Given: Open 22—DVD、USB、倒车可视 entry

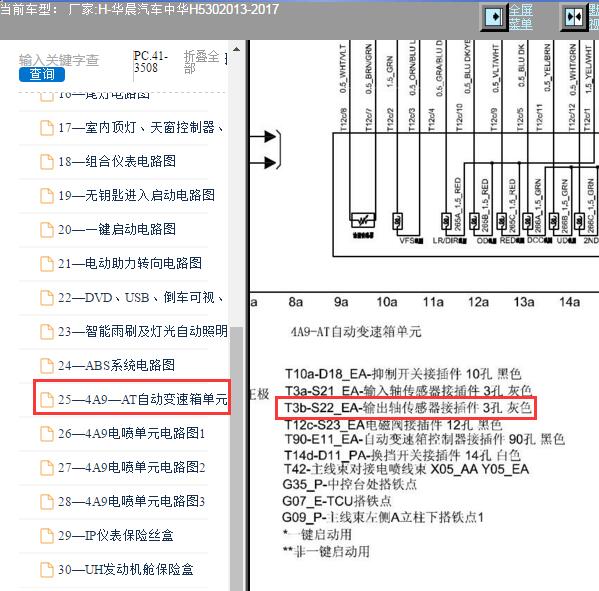Looking at the screenshot, I should [141, 297].
